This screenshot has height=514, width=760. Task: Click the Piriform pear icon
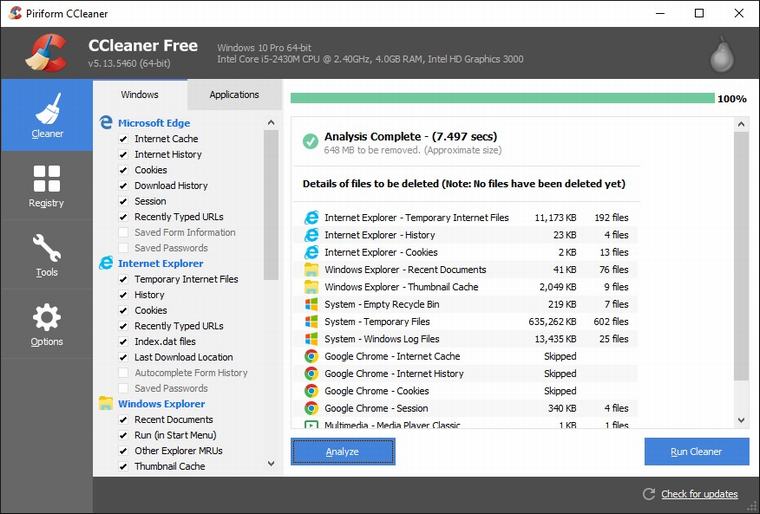pyautogui.click(x=722, y=54)
